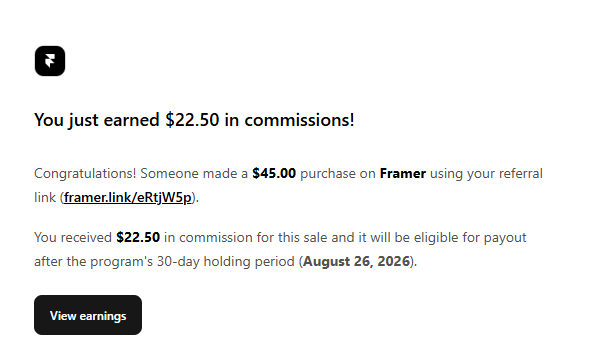The width and height of the screenshot is (591, 362).
Task: Click the "You received" text
Action: tap(73, 238)
